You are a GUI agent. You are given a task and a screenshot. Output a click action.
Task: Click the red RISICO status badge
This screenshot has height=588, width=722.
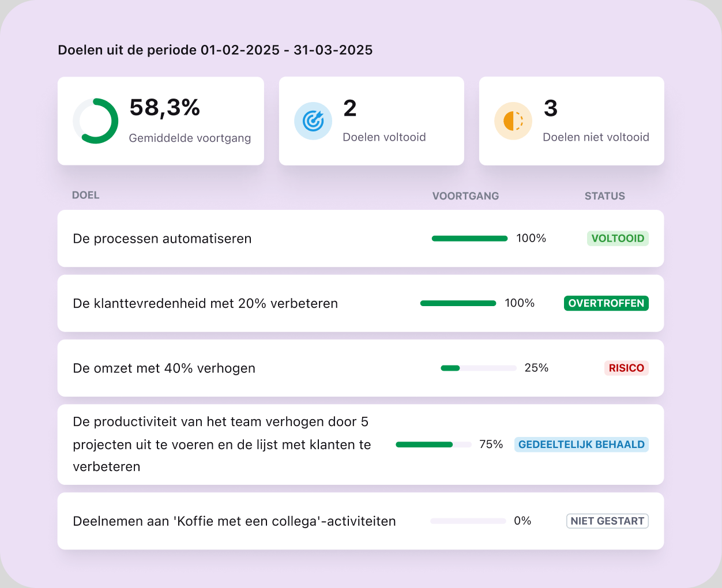[626, 368]
